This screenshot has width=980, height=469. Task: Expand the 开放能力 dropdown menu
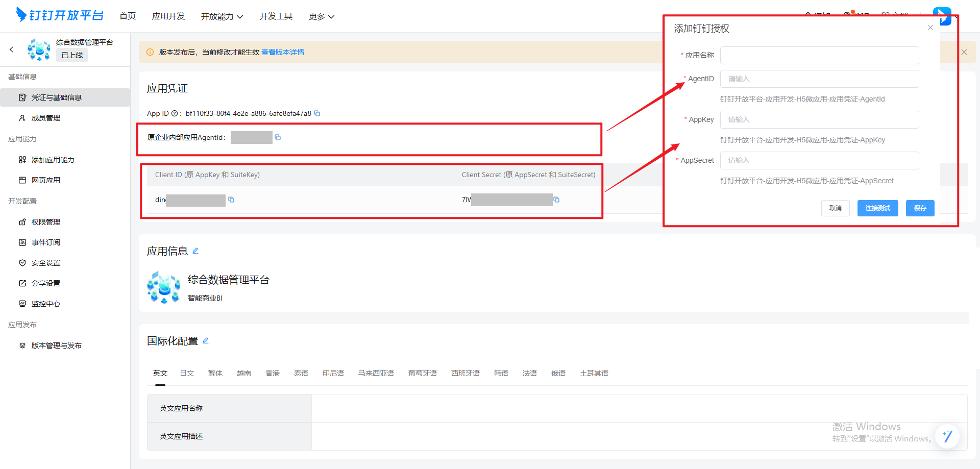pyautogui.click(x=222, y=16)
